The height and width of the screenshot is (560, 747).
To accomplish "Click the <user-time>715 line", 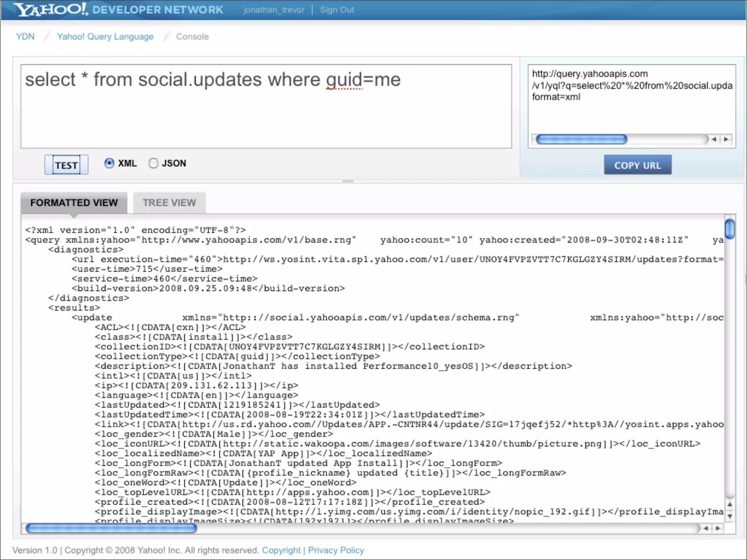I will pos(147,269).
